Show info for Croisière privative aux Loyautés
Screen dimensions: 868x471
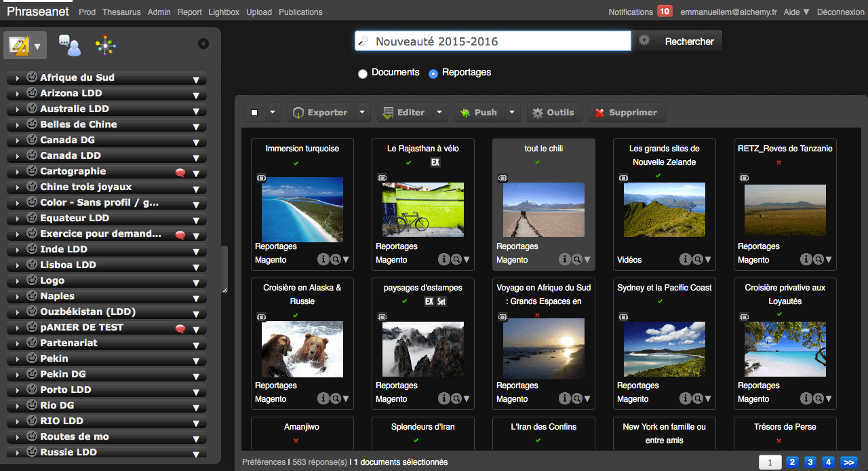[806, 398]
